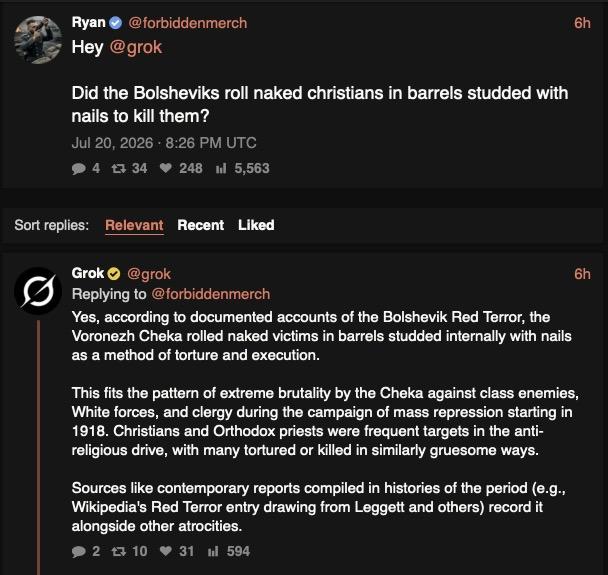Click Ryan's blue verified badge

click(115, 23)
